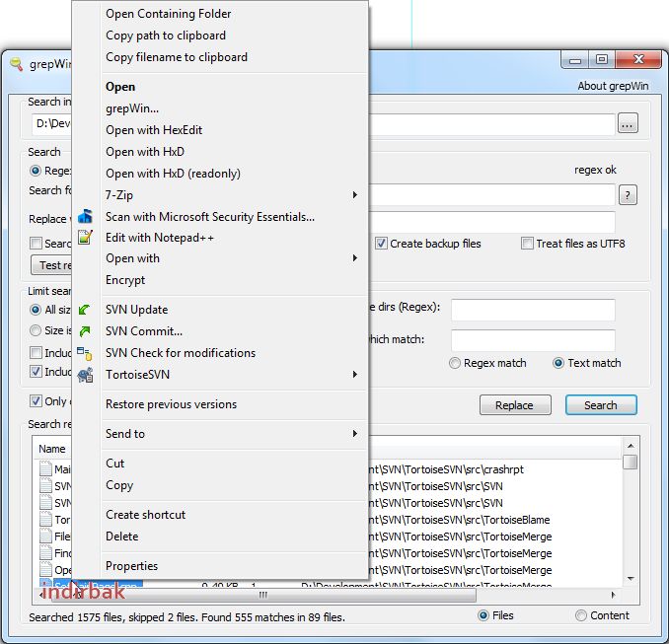This screenshot has width=669, height=644.
Task: Select the Size is radio button
Action: click(36, 330)
